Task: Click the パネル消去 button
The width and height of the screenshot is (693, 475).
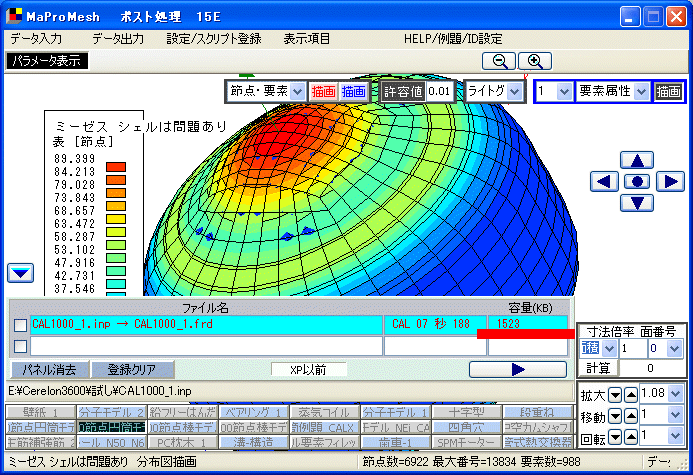Action: point(50,370)
